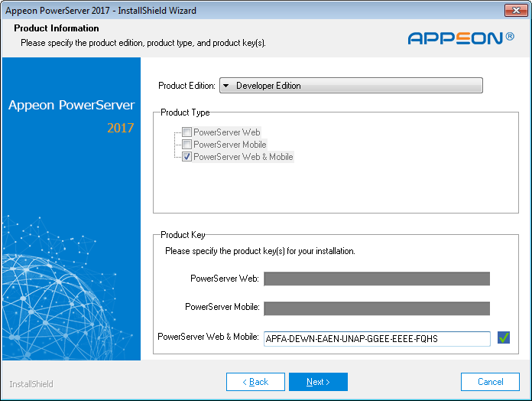The image size is (532, 401).
Task: Click the Product Edition dropdown arrow
Action: 226,86
